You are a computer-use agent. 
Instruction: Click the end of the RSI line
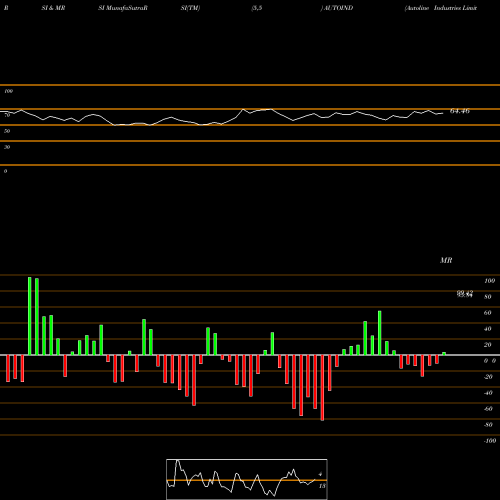(443, 113)
